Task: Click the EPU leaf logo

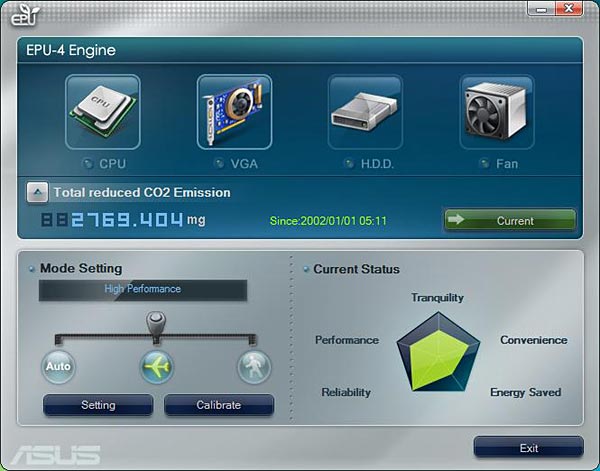Action: pyautogui.click(x=25, y=15)
